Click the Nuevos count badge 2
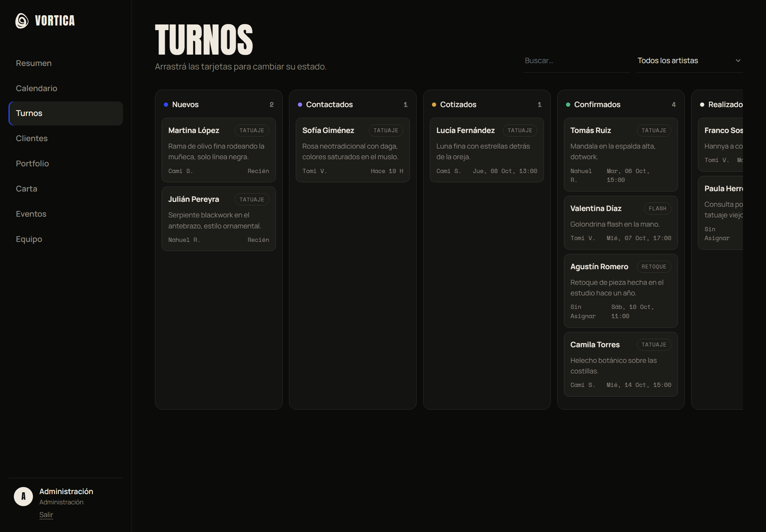 coord(271,104)
